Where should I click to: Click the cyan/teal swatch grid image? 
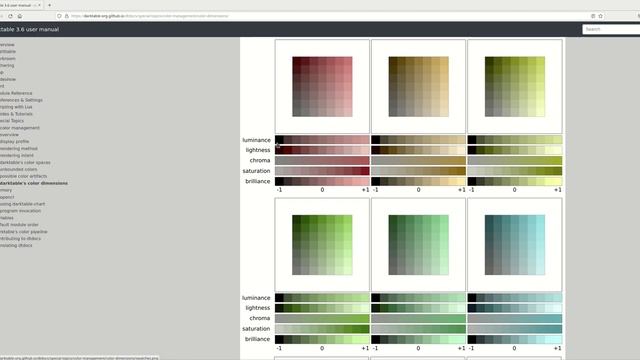[x=515, y=245]
